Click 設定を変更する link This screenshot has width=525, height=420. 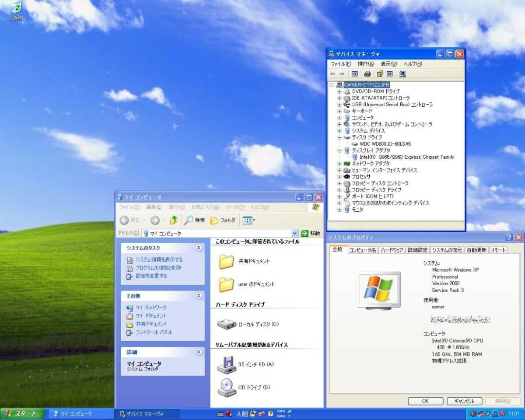[151, 276]
